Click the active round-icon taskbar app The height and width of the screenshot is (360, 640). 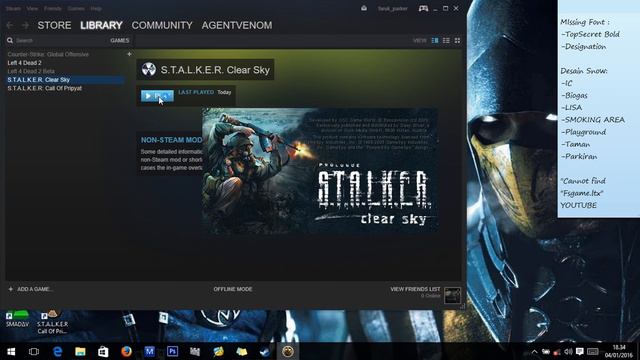pos(288,351)
